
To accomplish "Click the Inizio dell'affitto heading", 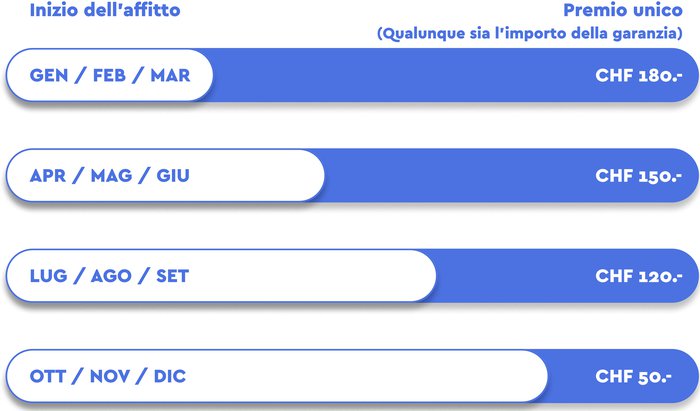I will (105, 10).
